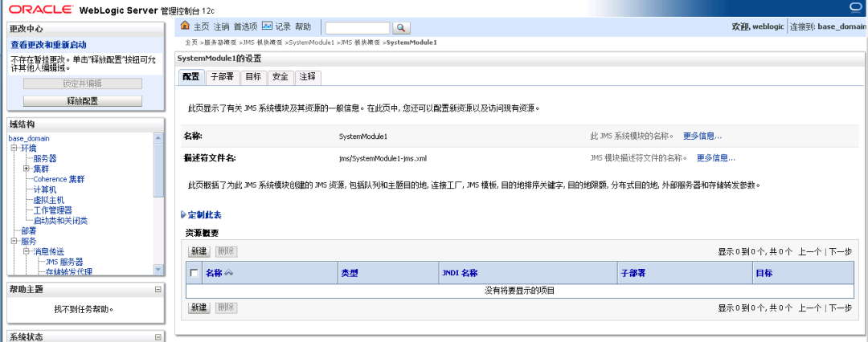868x342 pixels.
Task: Click the 记录 record icon in toolbar
Action: point(268,26)
